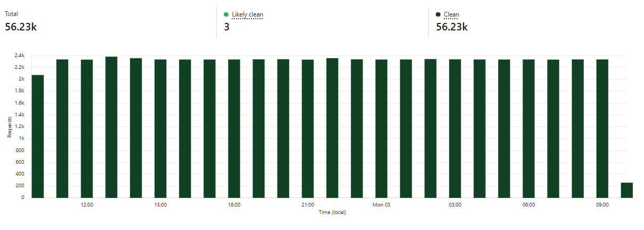Choose the bar above 06:00

click(528, 128)
